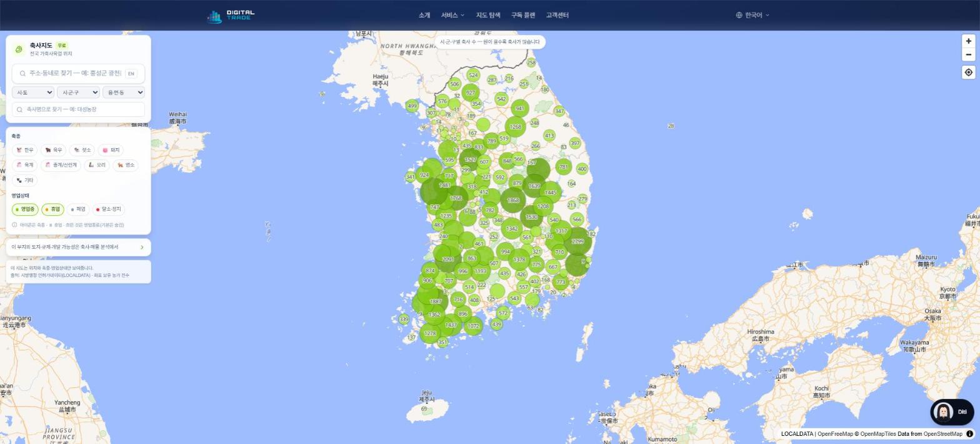Image resolution: width=980 pixels, height=444 pixels.
Task: Open the 시·군·구 district dropdown
Action: (x=78, y=93)
